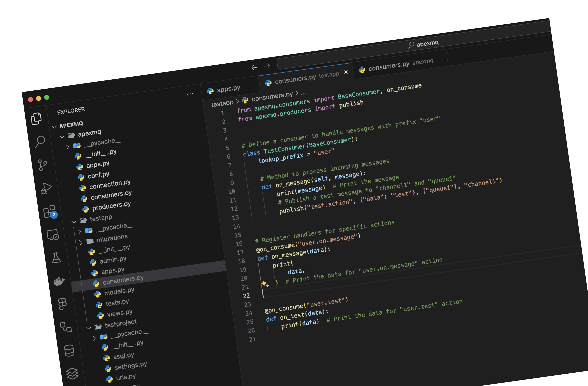Open the stacked layers icon in activity bar
The image size is (588, 386).
[x=72, y=373]
